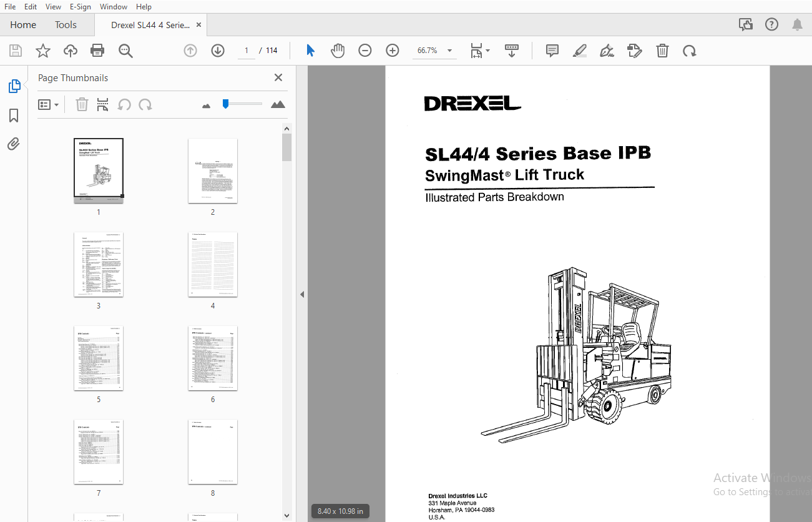Image resolution: width=812 pixels, height=522 pixels.
Task: Click the insert pages icon in thumbnails panel
Action: (x=103, y=104)
